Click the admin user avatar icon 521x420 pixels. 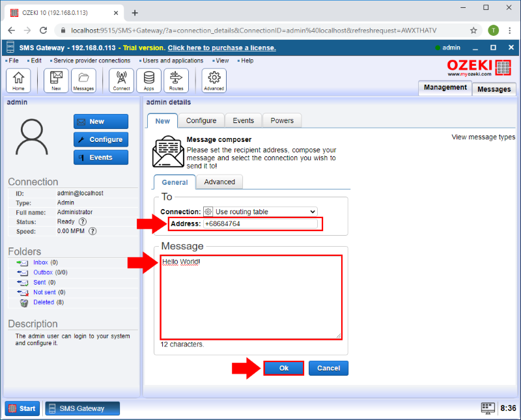32,137
